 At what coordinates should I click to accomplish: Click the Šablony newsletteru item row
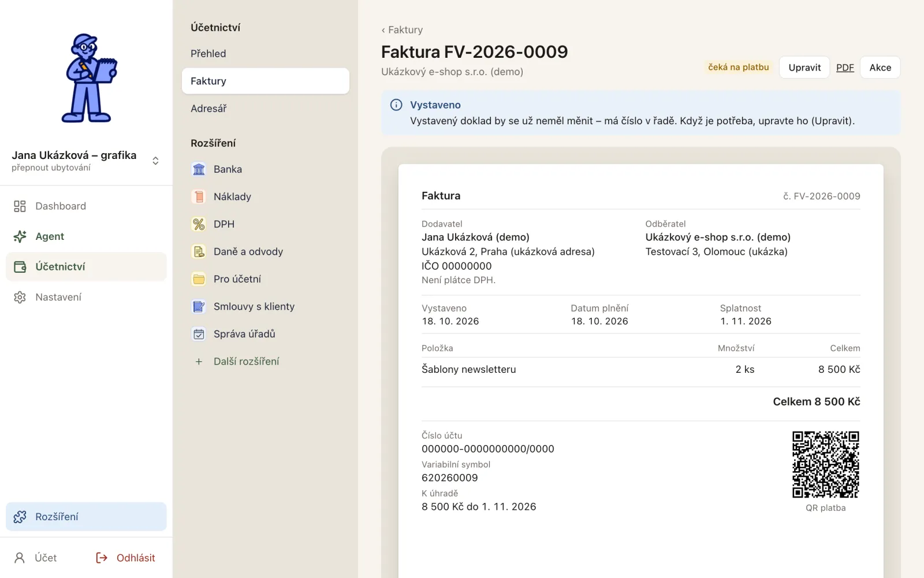[x=641, y=369]
